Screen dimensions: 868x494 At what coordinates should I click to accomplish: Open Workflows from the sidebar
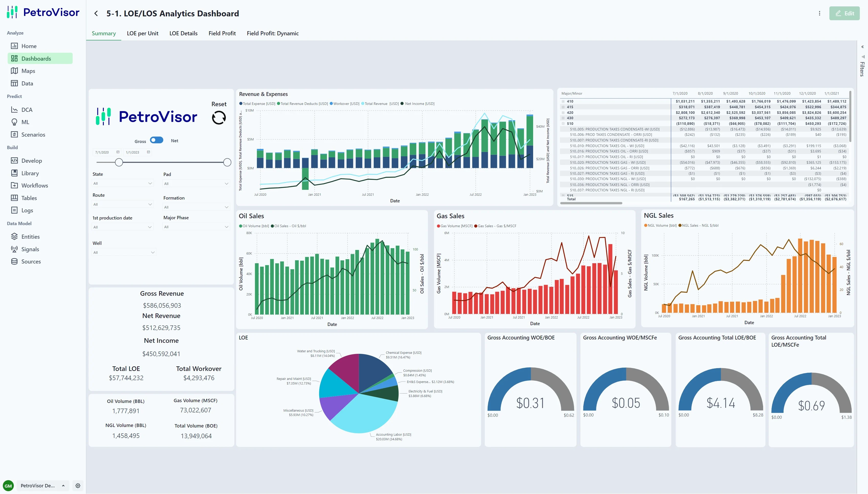tap(34, 185)
